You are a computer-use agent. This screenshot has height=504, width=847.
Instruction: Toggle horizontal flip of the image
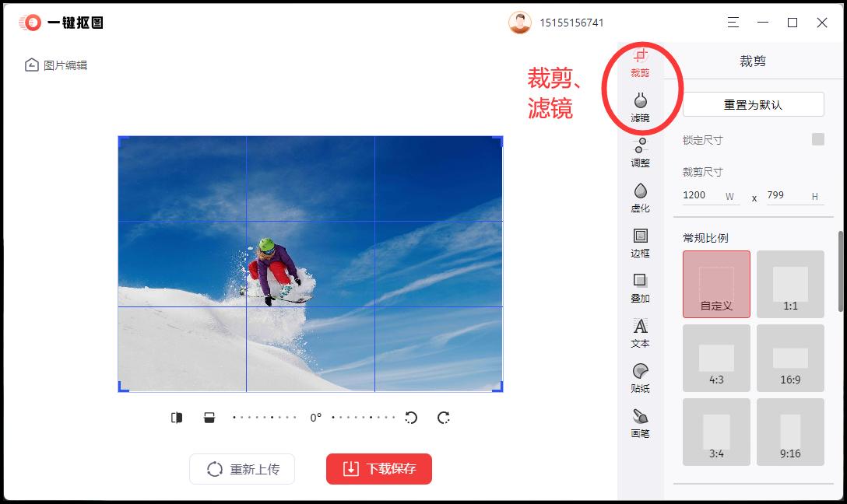pyautogui.click(x=177, y=418)
